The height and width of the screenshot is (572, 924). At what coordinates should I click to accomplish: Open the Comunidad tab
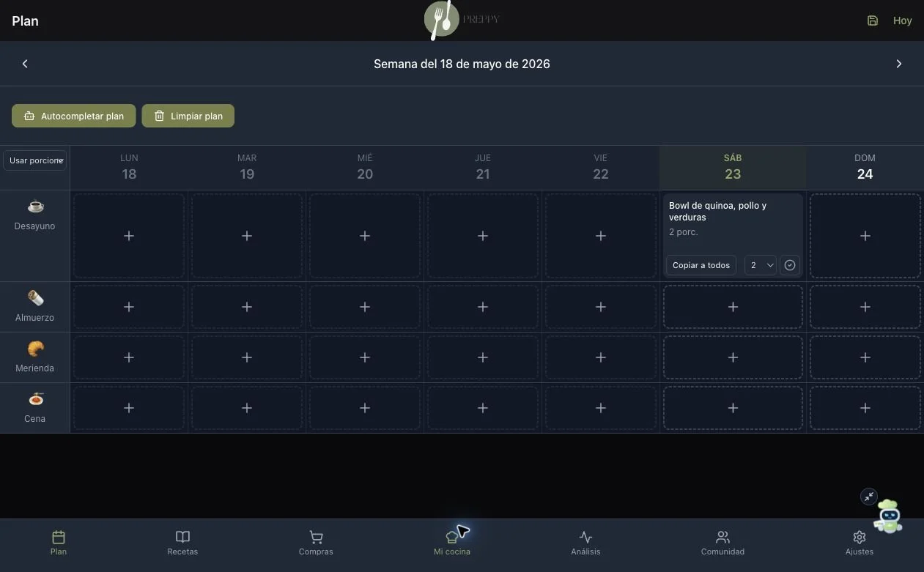click(x=722, y=543)
